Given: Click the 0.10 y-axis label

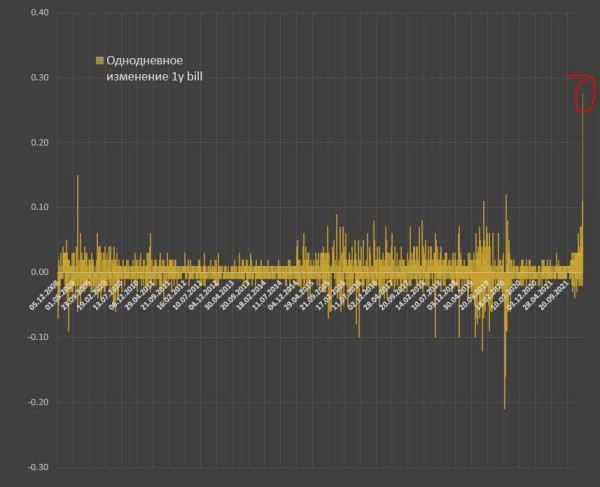Looking at the screenshot, I should 37,208.
